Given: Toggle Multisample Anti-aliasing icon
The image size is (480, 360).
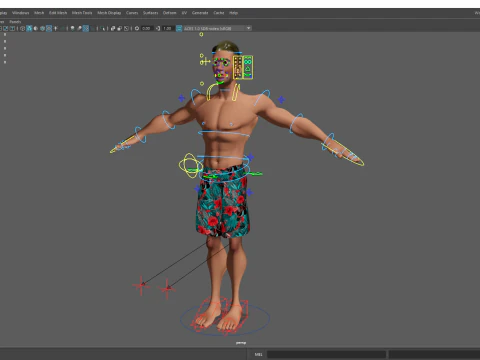Looking at the screenshot, I should [86, 28].
